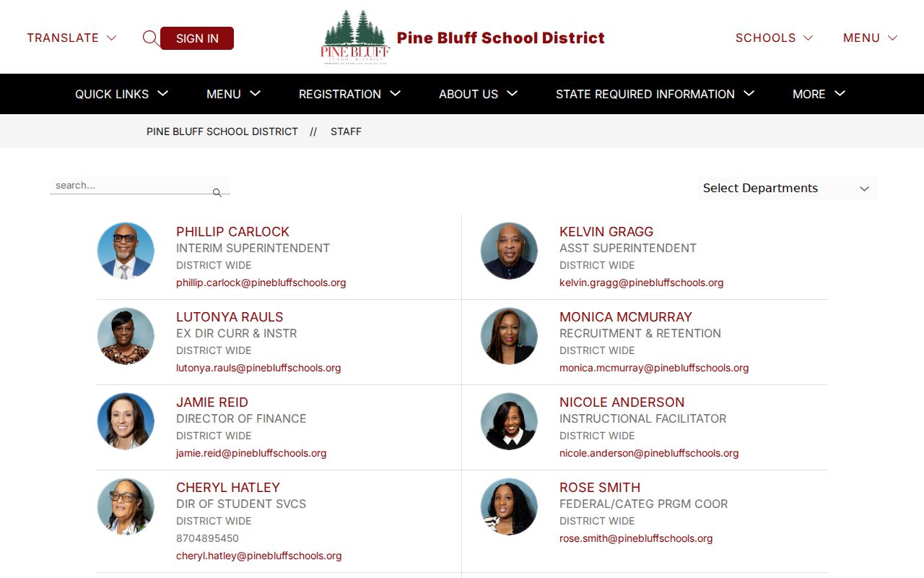Click the Pine Bluff School District title
The height and width of the screenshot is (578, 924).
click(x=501, y=38)
